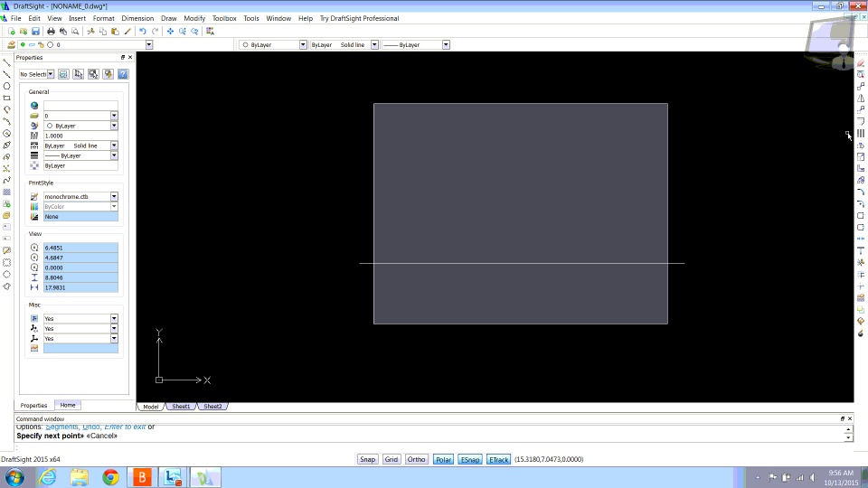The height and width of the screenshot is (488, 868).
Task: Click the Open file icon
Action: pos(24,32)
